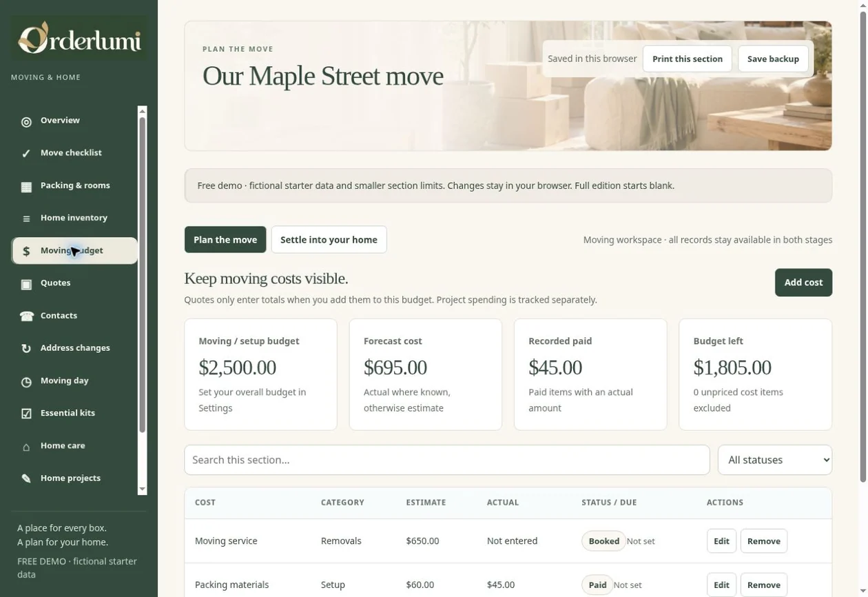
Task: Click the Moving service cost name
Action: (x=226, y=541)
